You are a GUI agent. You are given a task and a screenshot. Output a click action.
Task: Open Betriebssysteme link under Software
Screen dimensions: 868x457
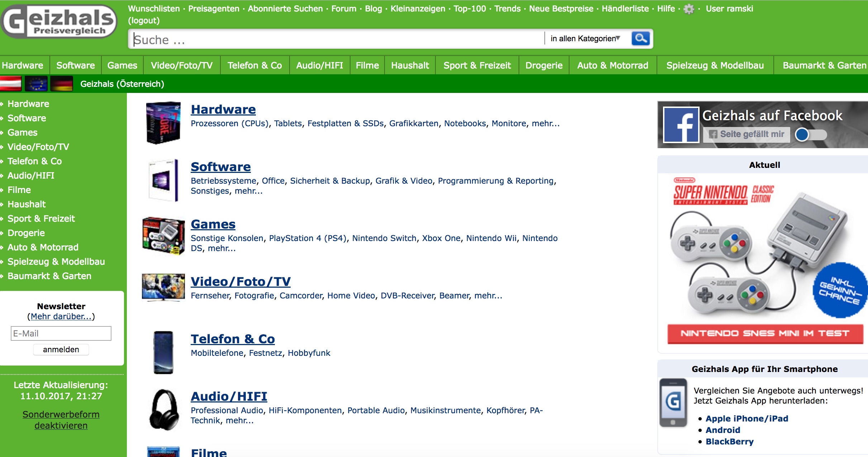coord(224,181)
